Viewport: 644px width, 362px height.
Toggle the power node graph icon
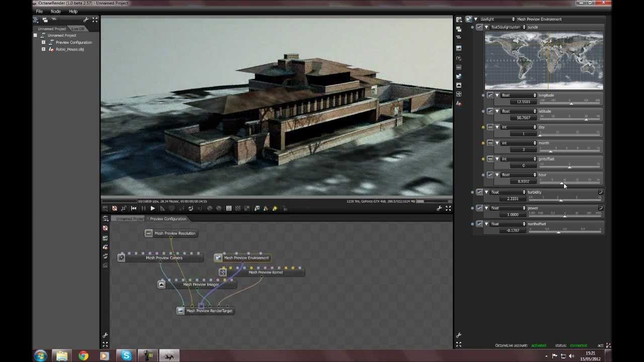tap(479, 208)
